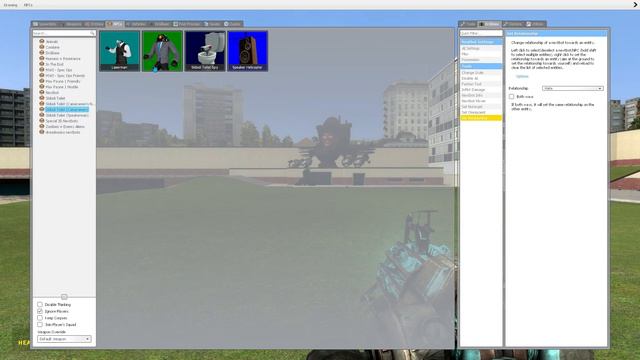Open the Combine NPC category
Image resolution: width=640 pixels, height=360 pixels.
52,47
